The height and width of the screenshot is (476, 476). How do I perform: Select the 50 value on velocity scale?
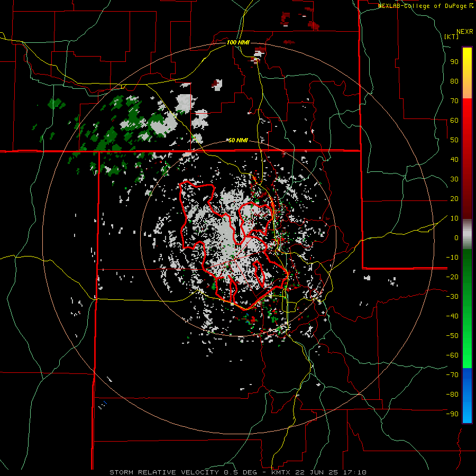click(x=454, y=140)
